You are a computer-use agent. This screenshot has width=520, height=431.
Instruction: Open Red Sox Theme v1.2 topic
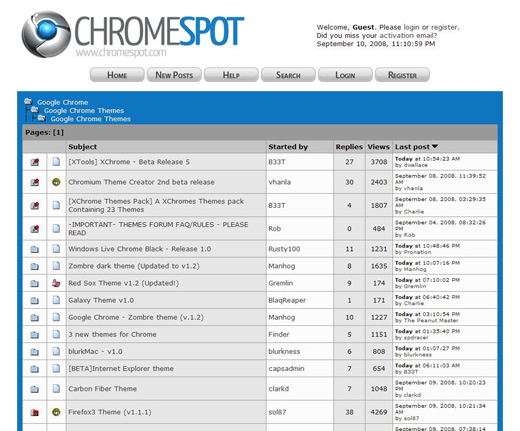click(x=124, y=283)
